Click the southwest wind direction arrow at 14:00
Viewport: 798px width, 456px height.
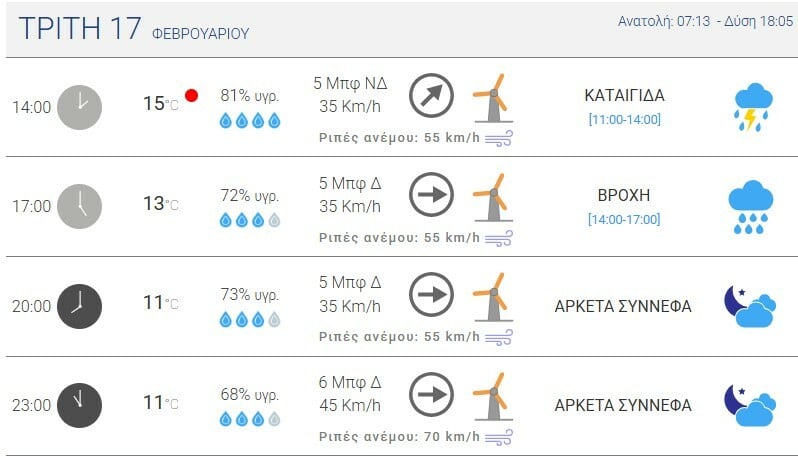coord(432,96)
